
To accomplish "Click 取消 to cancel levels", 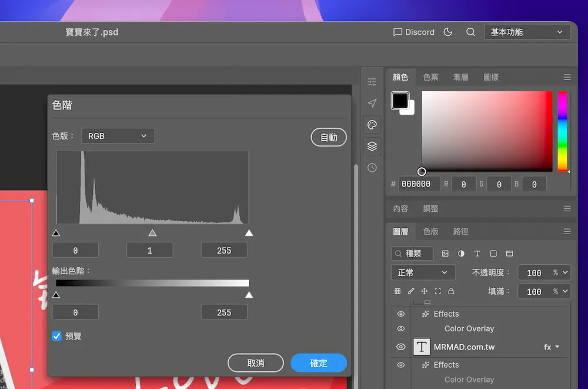I will coord(256,363).
